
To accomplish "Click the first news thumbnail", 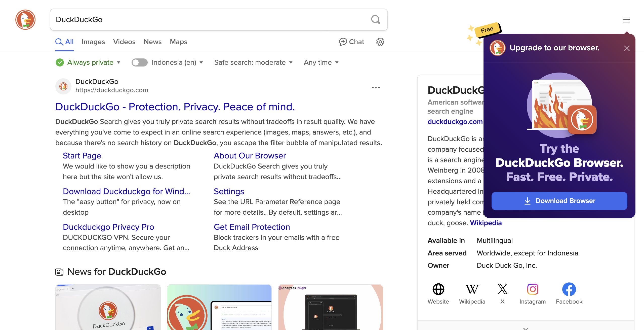I will (108, 307).
